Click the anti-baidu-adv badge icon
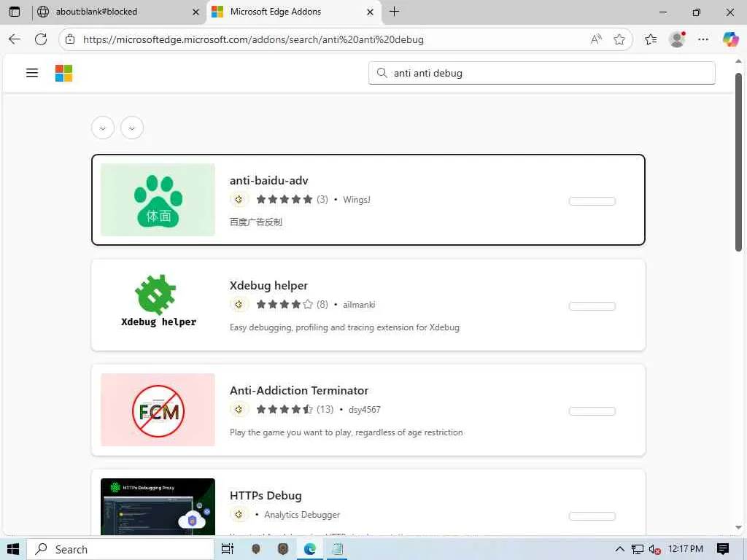Screen dimensions: 747x560 tap(239, 199)
